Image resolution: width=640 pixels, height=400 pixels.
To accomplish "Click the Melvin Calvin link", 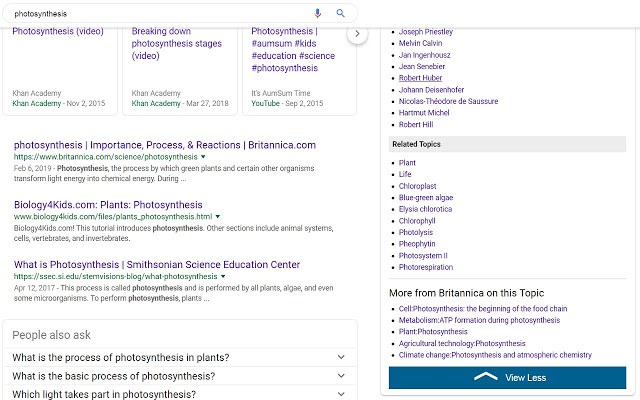I will coord(421,43).
